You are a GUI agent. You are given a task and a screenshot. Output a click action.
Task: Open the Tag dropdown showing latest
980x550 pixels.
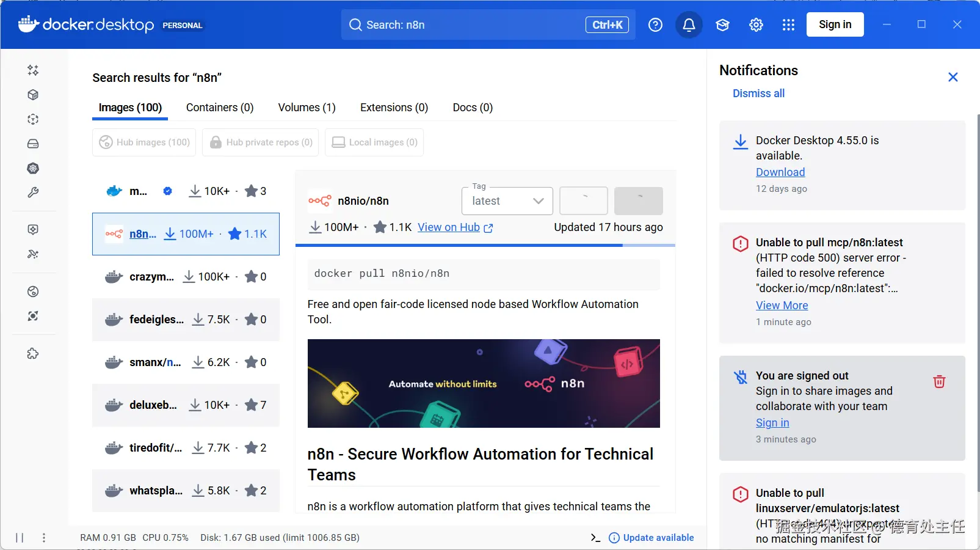coord(507,201)
